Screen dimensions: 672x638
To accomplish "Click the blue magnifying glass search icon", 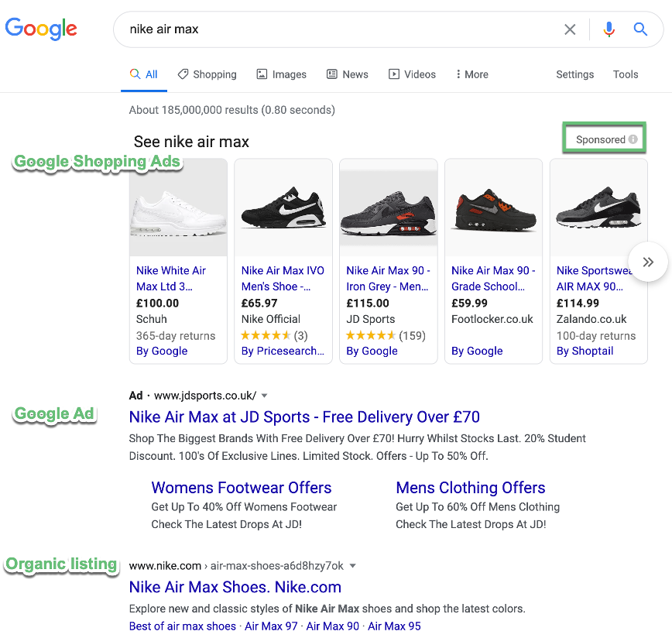I will click(x=640, y=29).
